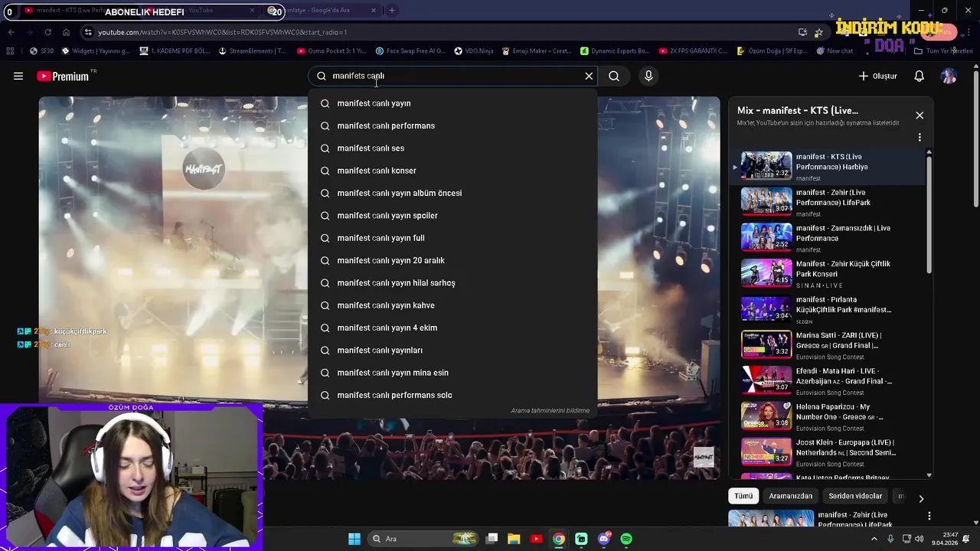Go to the Chrome home button

coord(67,32)
